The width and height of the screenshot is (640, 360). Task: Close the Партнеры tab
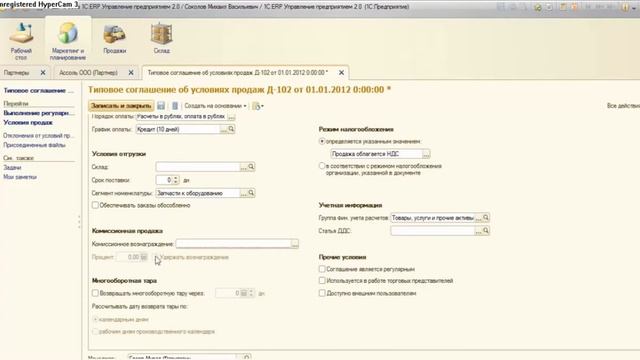tap(43, 73)
